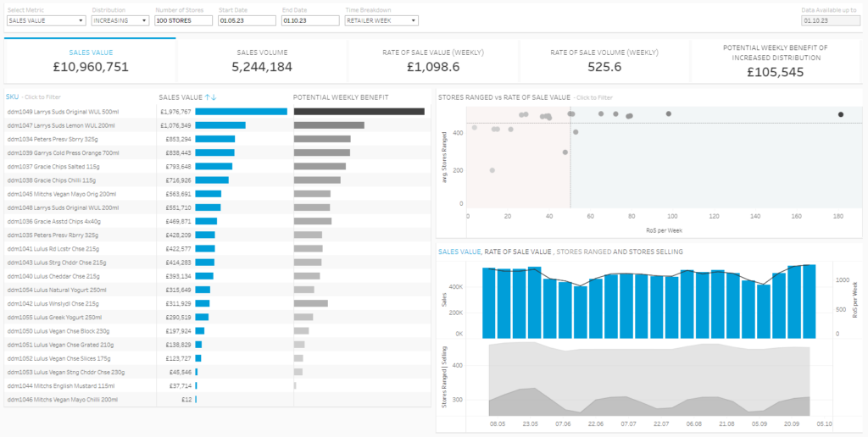Select the POTENTIAL WEEKLY BENEFIT OF INCREASED DISTRIBUTION tab
The image size is (868, 437).
775,61
